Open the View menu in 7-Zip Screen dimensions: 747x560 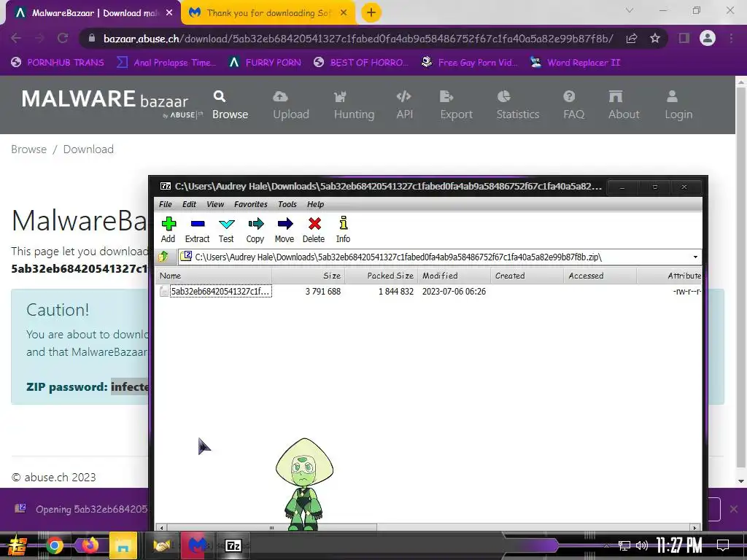(215, 204)
